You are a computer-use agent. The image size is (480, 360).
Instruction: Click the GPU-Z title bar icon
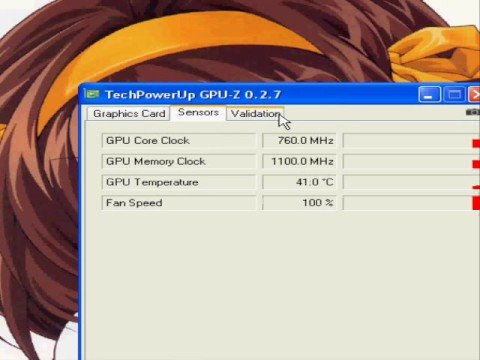click(92, 95)
